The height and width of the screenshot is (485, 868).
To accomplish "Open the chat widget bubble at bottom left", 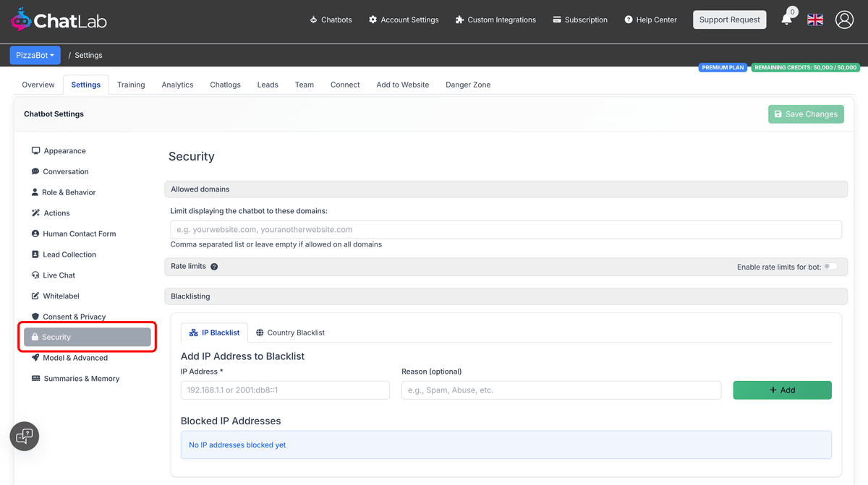I will [24, 436].
